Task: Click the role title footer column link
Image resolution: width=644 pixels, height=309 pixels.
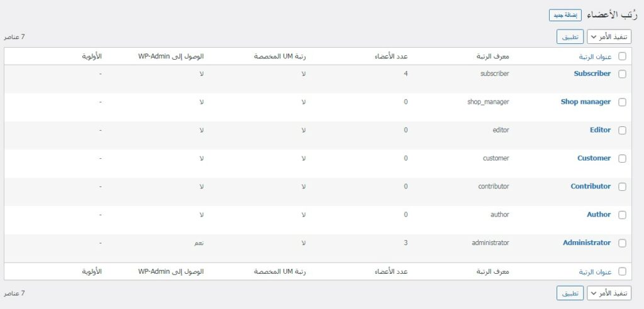Action: 595,272
